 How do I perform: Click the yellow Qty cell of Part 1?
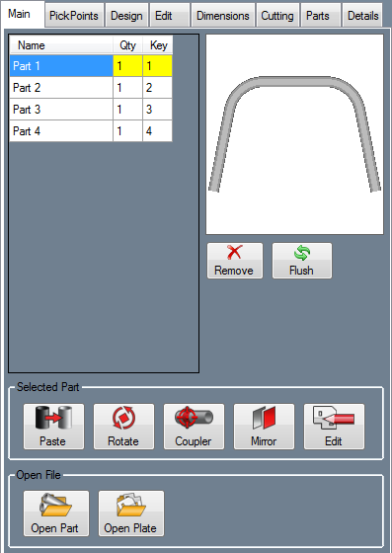[127, 65]
